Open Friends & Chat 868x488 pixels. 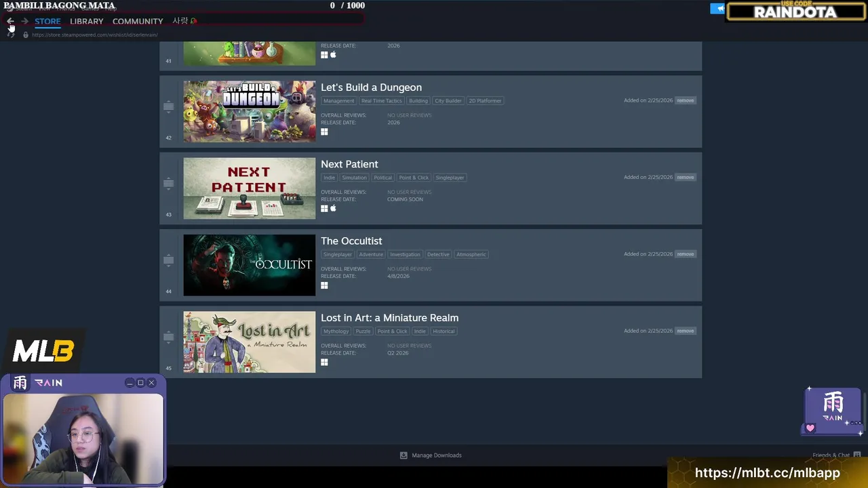pyautogui.click(x=836, y=455)
